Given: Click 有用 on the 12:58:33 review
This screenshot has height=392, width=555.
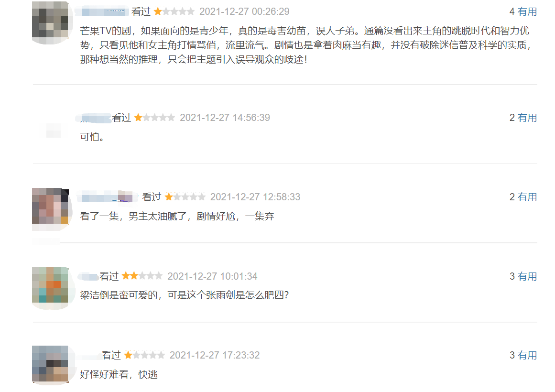Looking at the screenshot, I should (x=527, y=197).
